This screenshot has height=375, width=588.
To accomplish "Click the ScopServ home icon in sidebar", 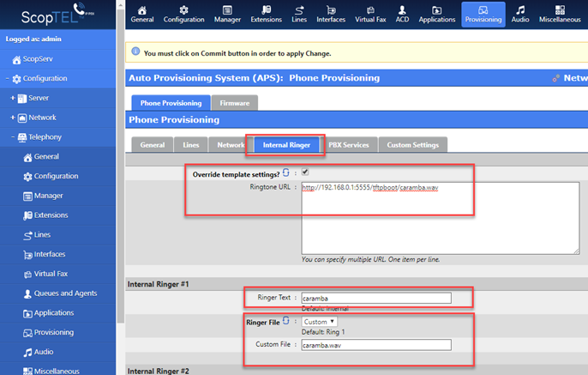I will pyautogui.click(x=16, y=60).
